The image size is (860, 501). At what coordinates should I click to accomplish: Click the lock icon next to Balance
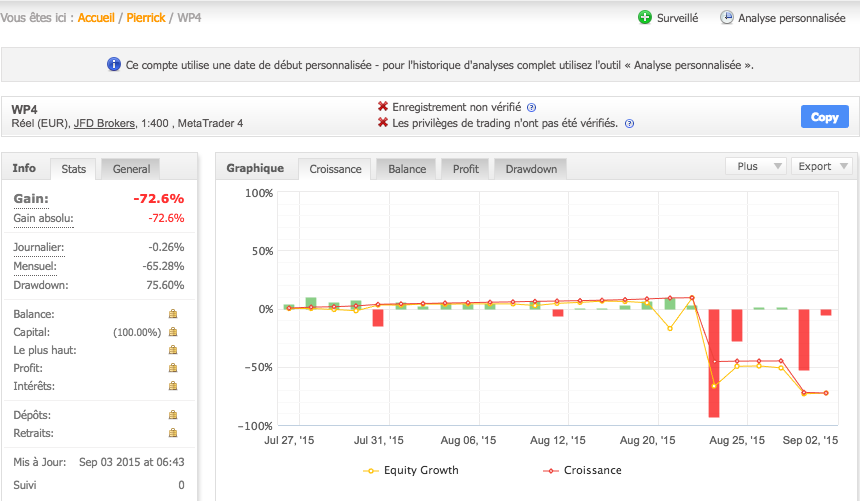point(173,315)
